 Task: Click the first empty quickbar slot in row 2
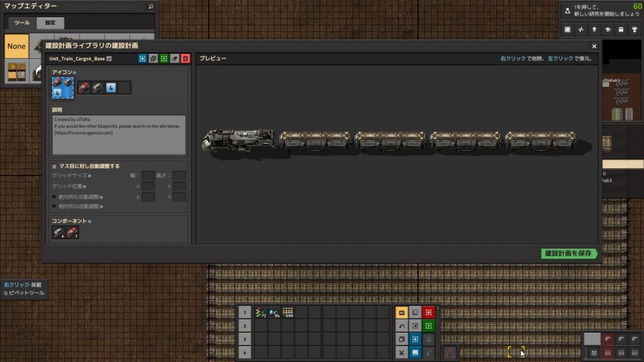point(260,326)
